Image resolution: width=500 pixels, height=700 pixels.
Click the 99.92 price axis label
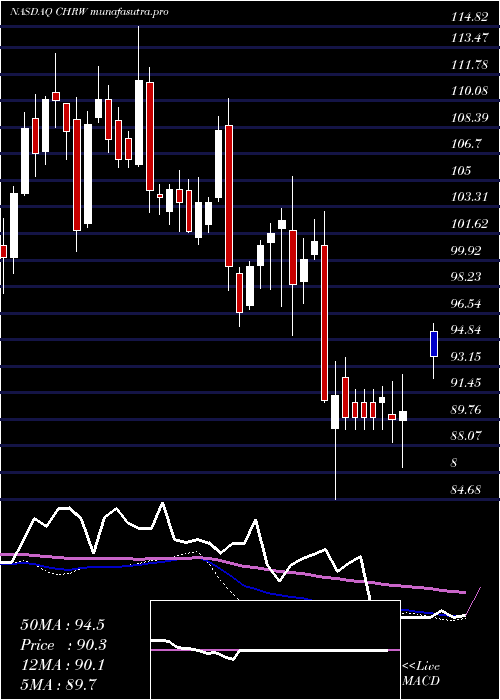coord(467,250)
